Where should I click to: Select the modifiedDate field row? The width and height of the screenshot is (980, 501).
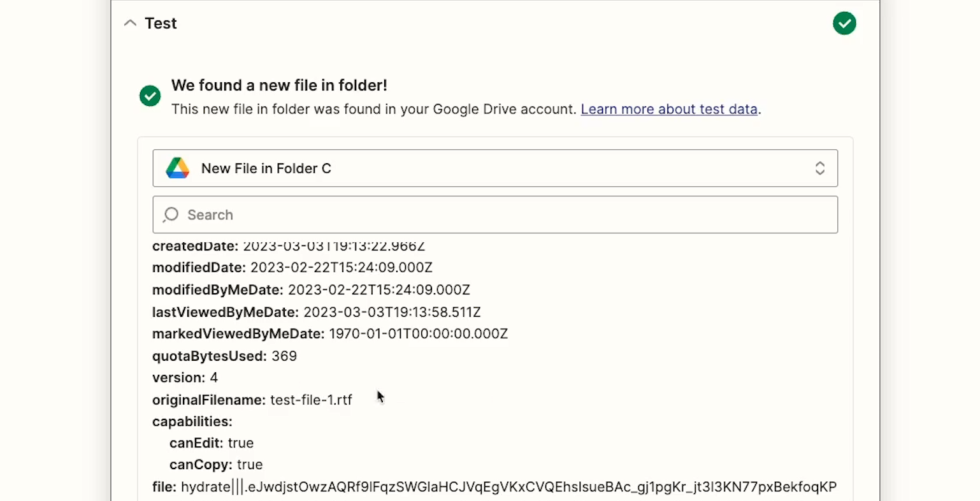[x=292, y=268]
